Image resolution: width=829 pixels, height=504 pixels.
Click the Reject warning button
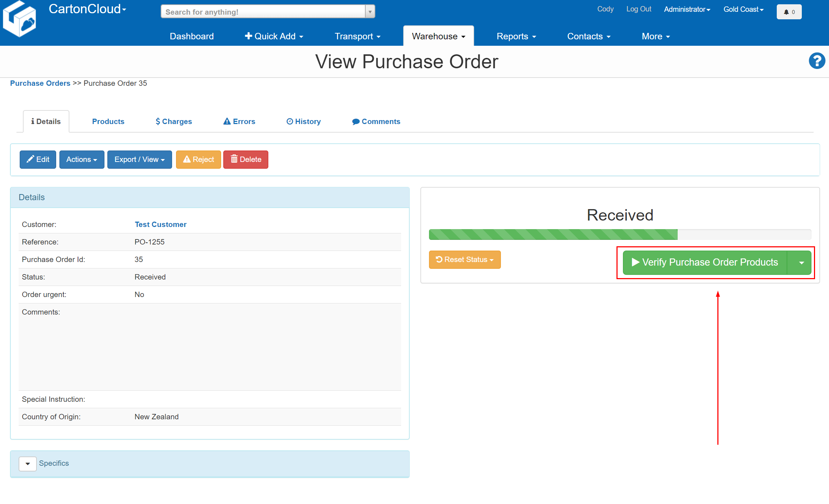pos(198,159)
